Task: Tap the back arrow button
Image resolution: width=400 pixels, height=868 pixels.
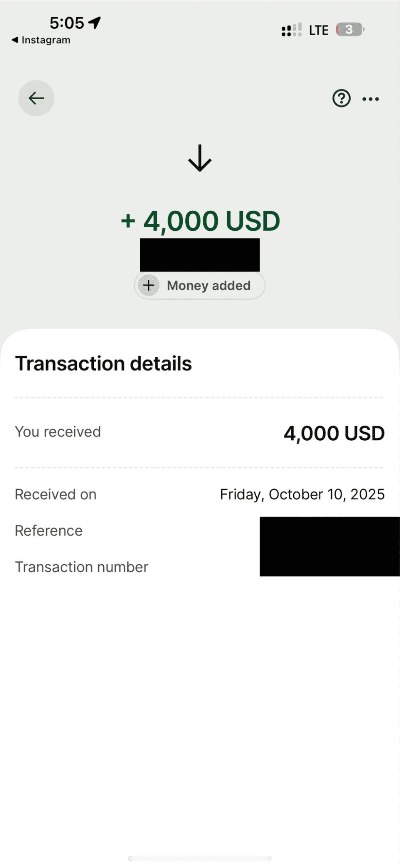Action: (36, 98)
